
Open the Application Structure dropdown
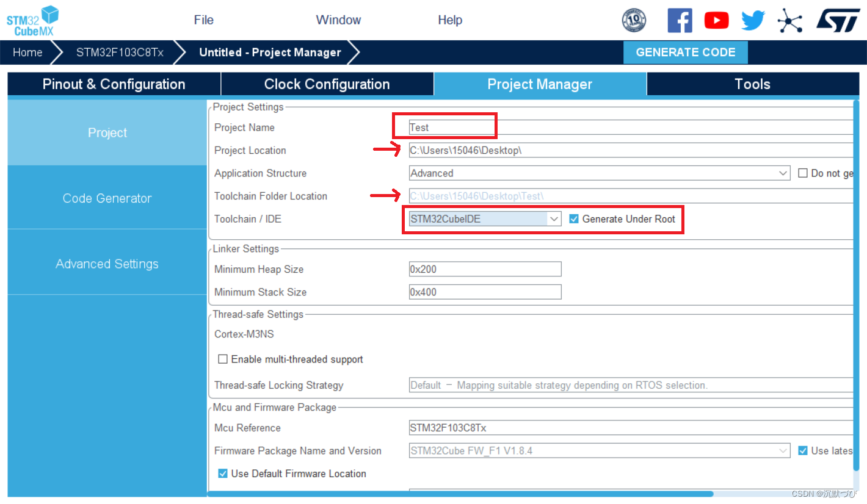[600, 173]
